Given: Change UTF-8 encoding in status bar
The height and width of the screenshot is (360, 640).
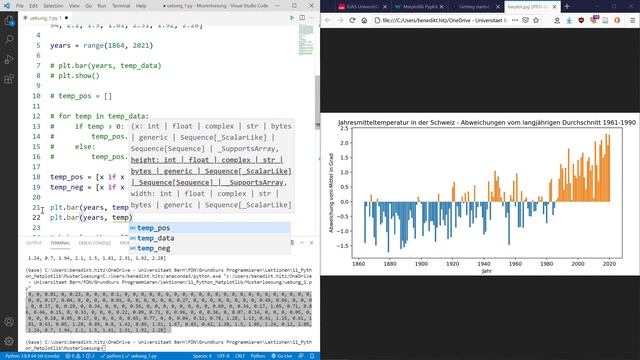Looking at the screenshot, I should click(x=223, y=356).
